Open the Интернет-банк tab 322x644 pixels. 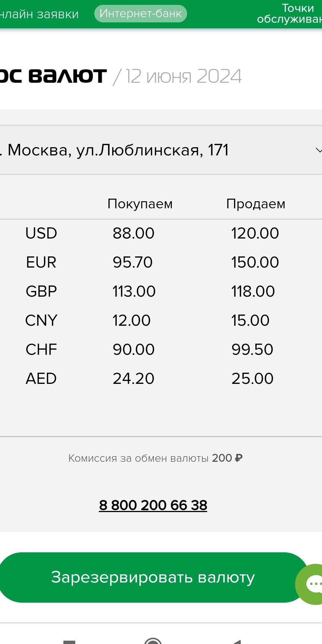(x=141, y=14)
